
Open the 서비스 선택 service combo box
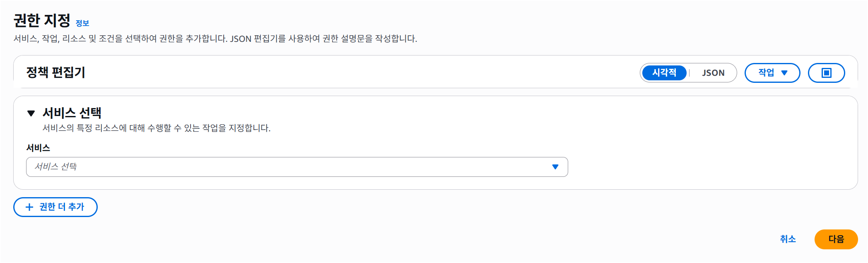click(297, 167)
